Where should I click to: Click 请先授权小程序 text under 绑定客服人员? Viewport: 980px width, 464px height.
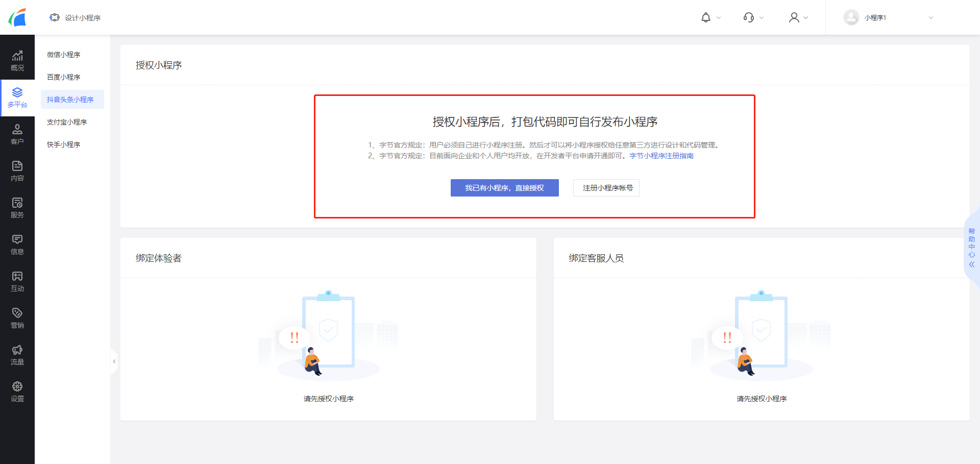pyautogui.click(x=762, y=399)
